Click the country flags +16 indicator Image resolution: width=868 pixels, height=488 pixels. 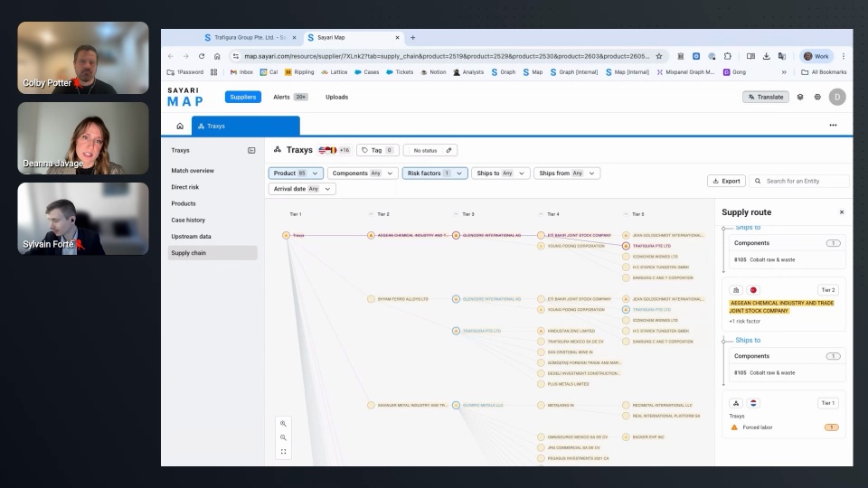click(x=335, y=150)
